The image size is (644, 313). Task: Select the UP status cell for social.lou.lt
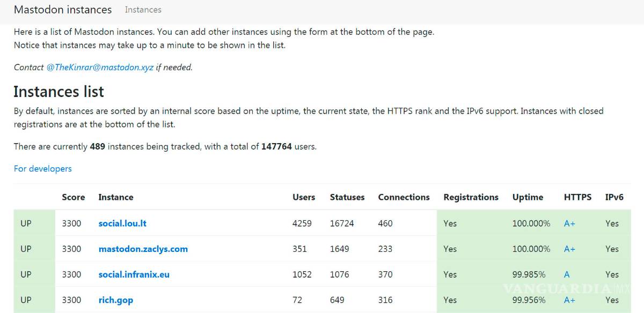tap(25, 223)
